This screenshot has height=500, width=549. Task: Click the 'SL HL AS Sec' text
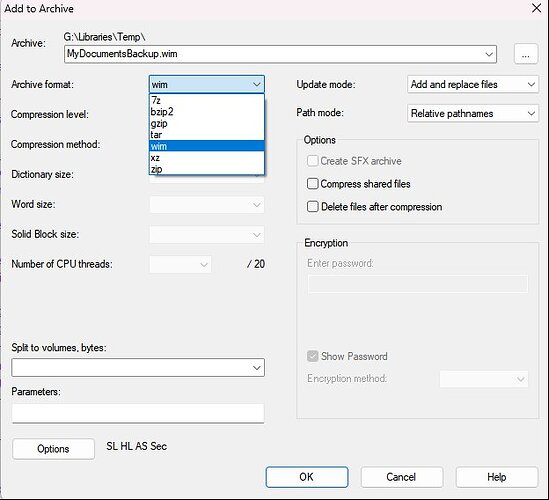pos(137,446)
